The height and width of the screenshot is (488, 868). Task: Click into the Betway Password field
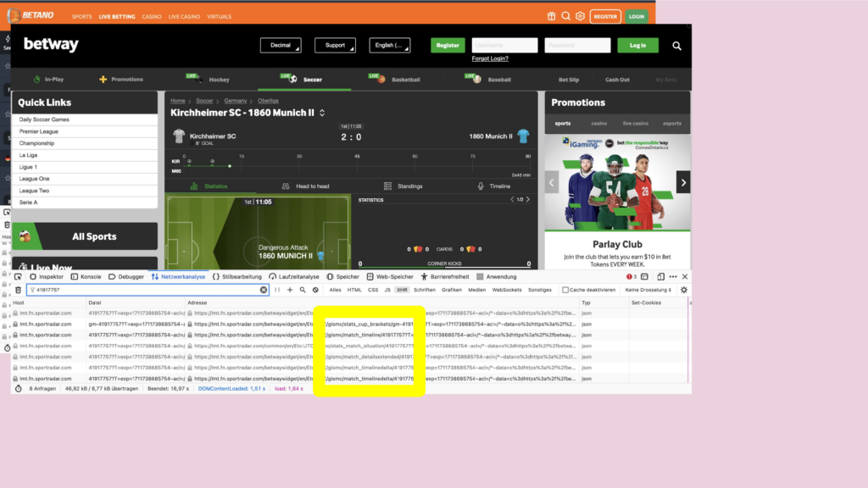point(577,46)
